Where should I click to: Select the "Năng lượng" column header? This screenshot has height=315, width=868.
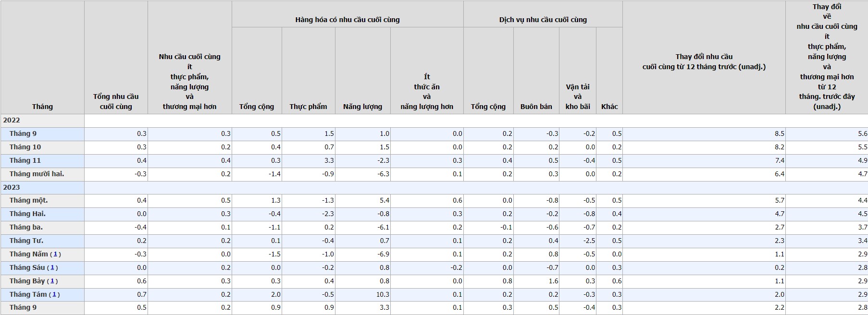coord(362,107)
